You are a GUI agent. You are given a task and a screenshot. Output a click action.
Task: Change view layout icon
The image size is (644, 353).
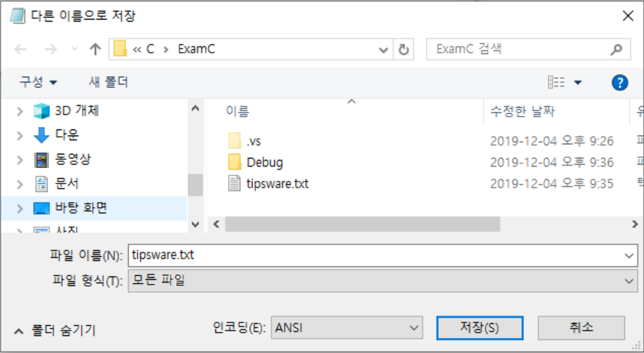[556, 83]
